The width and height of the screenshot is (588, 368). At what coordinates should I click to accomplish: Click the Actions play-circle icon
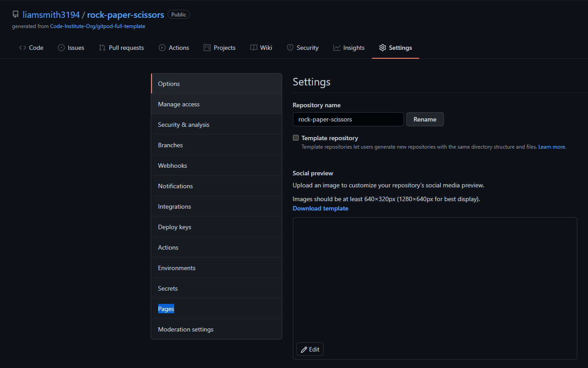pyautogui.click(x=162, y=48)
